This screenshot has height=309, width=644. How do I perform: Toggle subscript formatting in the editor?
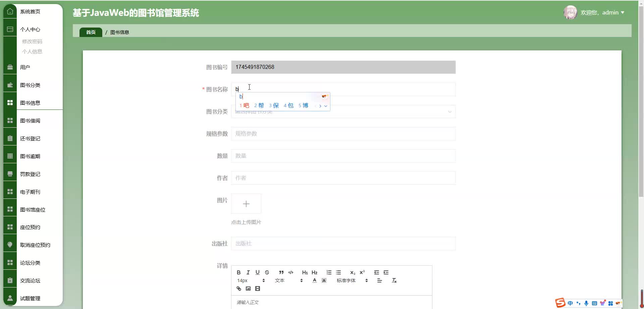click(352, 272)
